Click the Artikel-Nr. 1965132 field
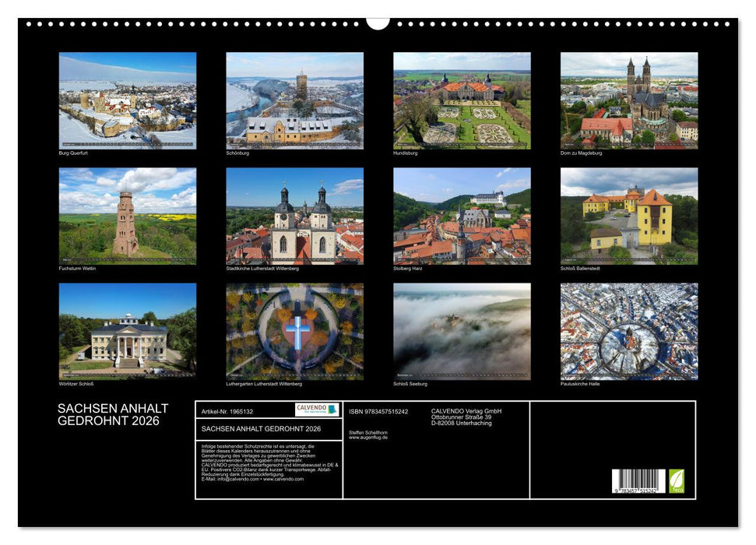This screenshot has height=545, width=756. [x=227, y=412]
